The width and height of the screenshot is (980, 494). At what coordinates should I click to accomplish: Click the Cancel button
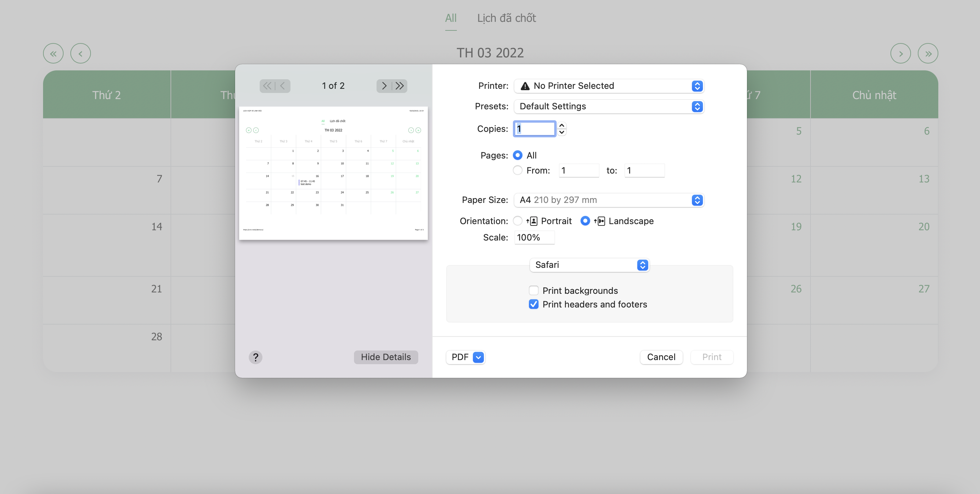tap(661, 357)
